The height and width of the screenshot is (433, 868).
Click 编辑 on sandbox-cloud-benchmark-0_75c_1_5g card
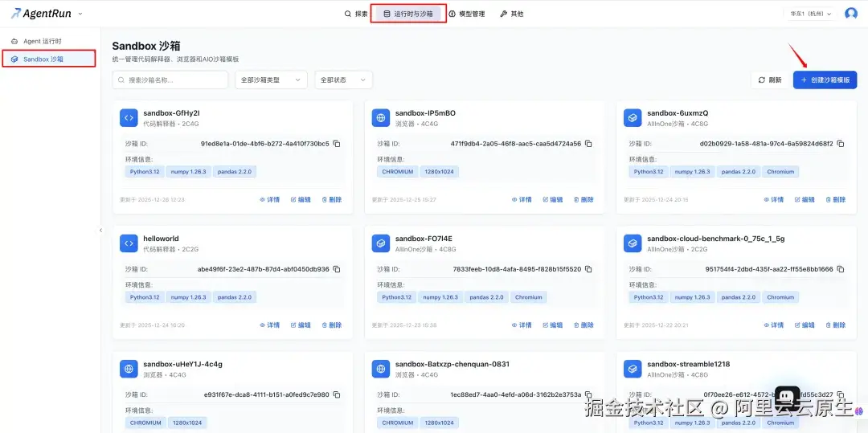[805, 325]
